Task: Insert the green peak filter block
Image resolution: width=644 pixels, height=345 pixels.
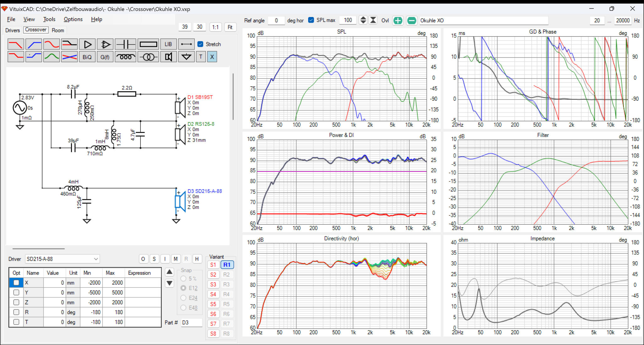Action: coord(52,57)
